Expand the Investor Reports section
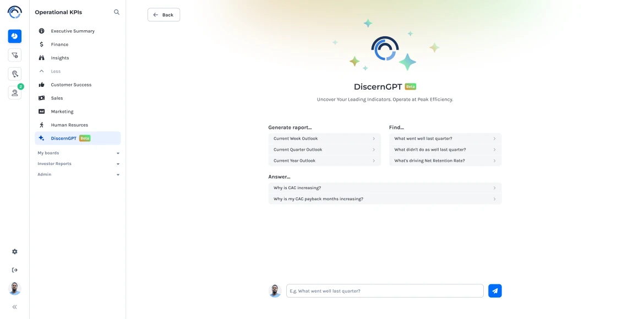644x319 pixels. (x=78, y=164)
